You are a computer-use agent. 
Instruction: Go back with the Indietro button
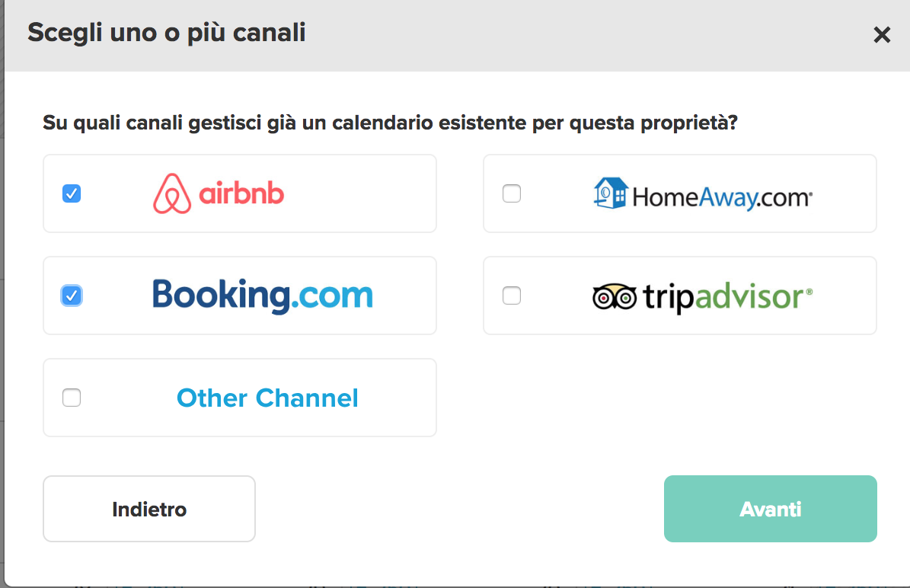[x=149, y=509]
